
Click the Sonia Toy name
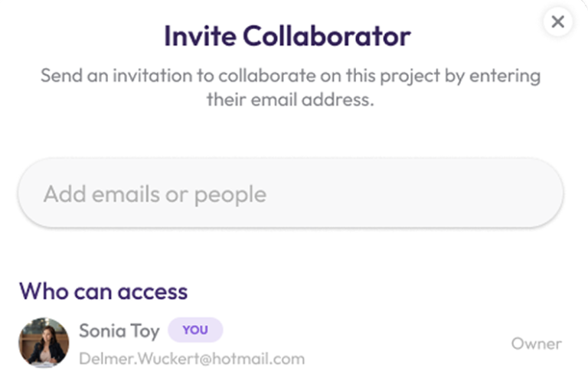(119, 331)
